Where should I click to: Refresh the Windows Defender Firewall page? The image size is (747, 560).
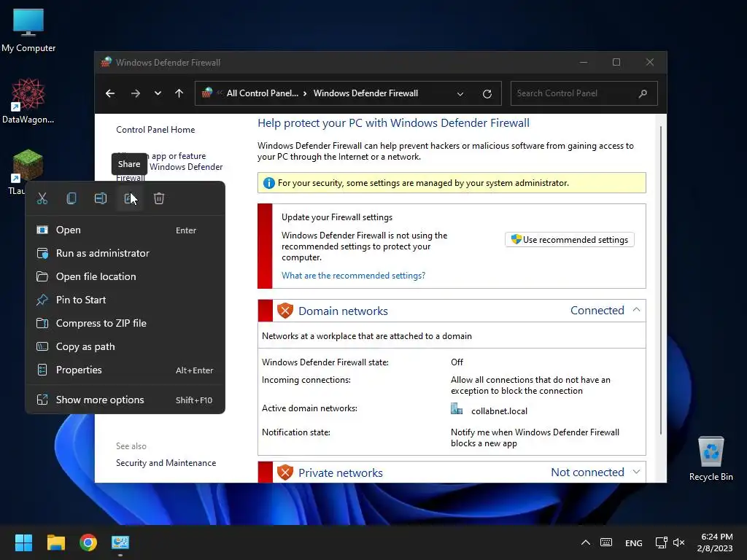487,94
